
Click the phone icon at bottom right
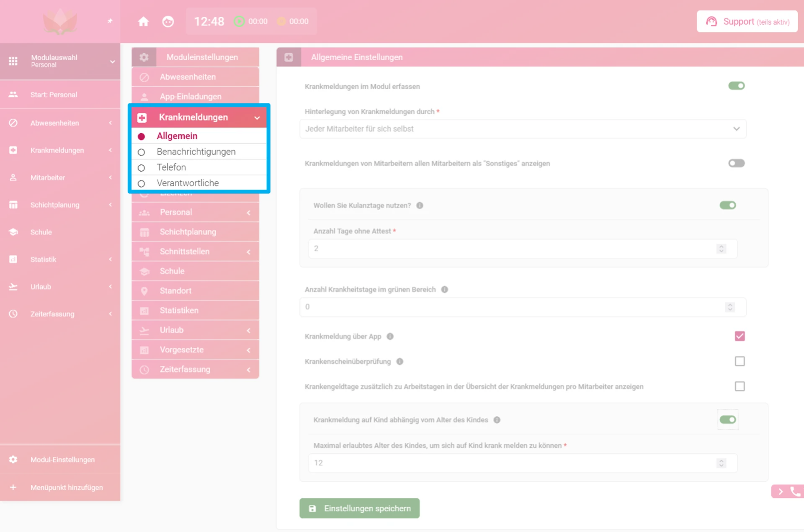(795, 491)
